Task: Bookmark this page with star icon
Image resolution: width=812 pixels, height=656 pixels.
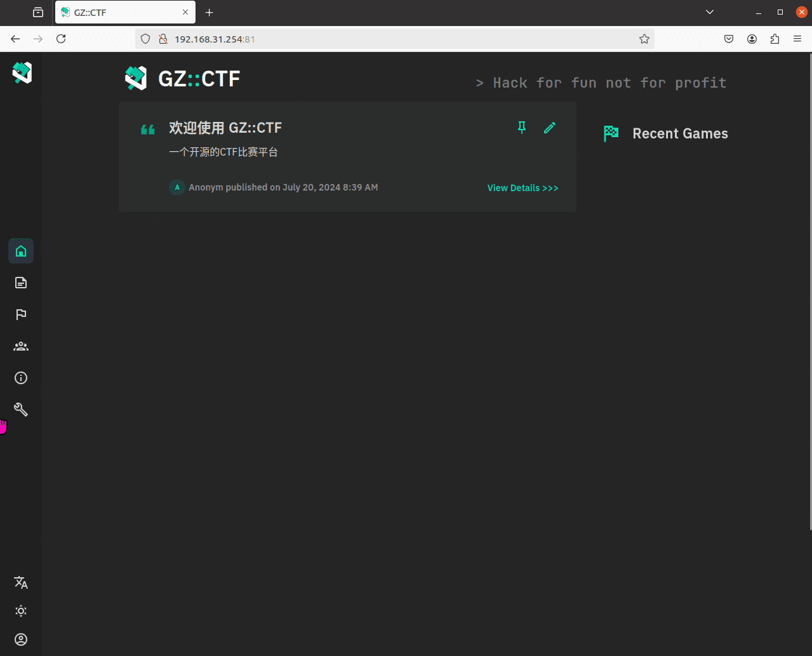Action: pos(644,39)
